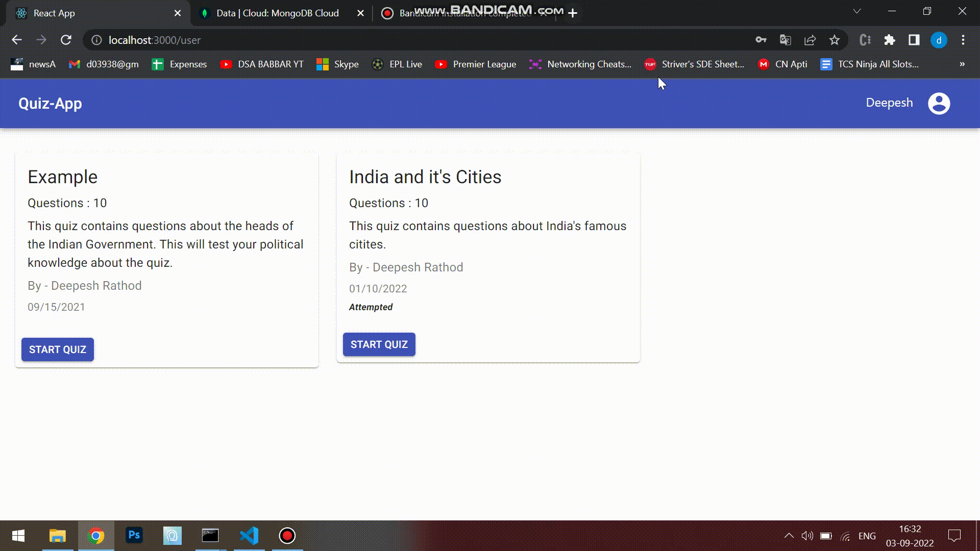This screenshot has width=980, height=551.
Task: Expand the bookmarks overflow chevron
Action: click(962, 64)
